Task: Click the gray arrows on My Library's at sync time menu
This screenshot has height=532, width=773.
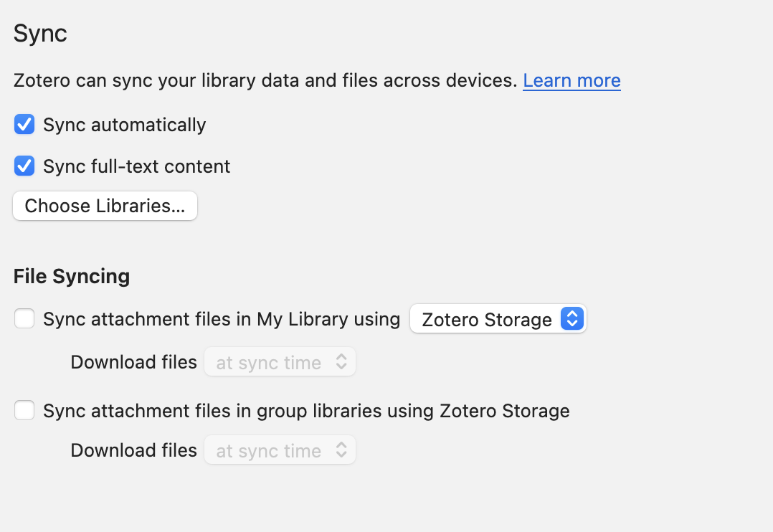Action: tap(341, 362)
